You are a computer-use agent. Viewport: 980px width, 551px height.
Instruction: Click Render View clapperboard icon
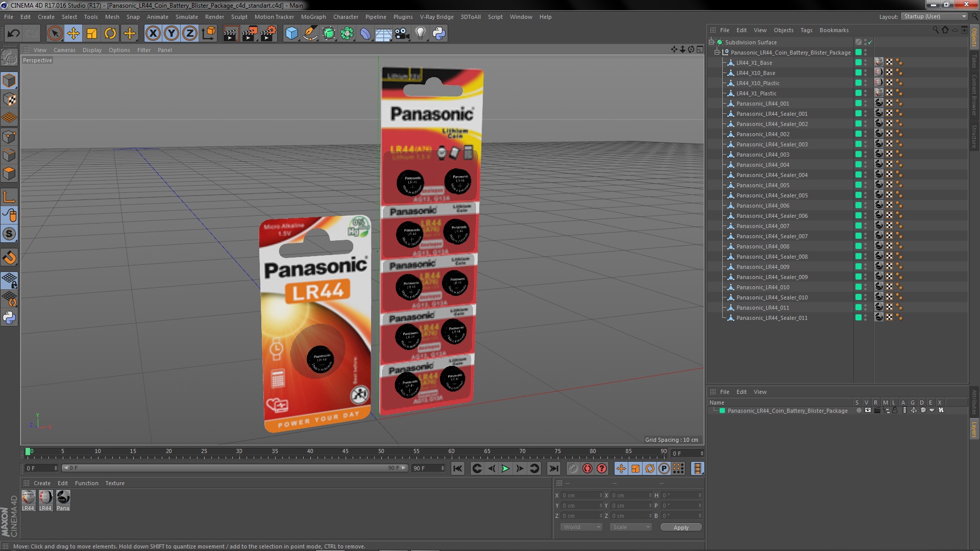click(231, 34)
